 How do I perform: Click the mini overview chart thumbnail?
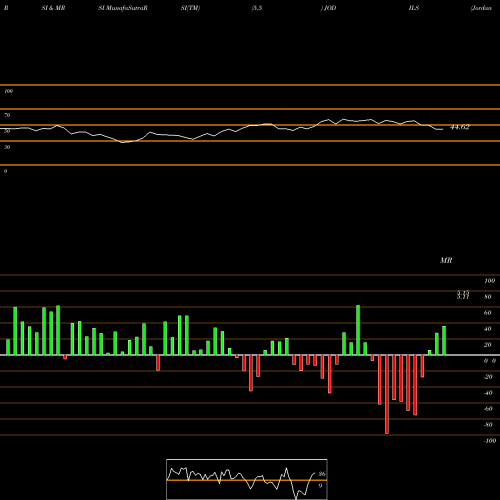coord(247,479)
